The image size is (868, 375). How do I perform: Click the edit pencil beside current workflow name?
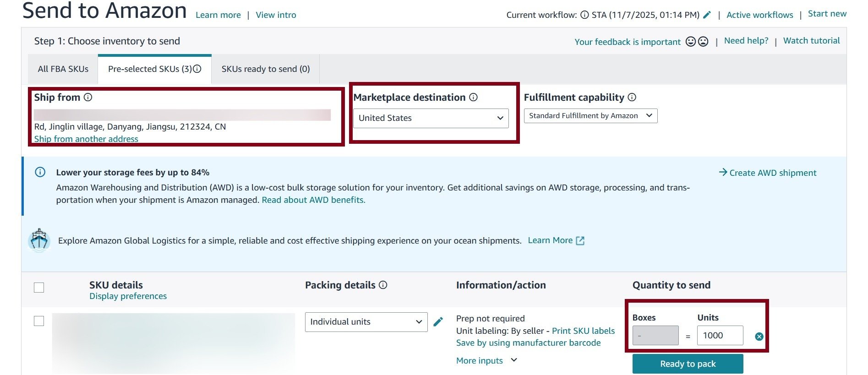[707, 15]
